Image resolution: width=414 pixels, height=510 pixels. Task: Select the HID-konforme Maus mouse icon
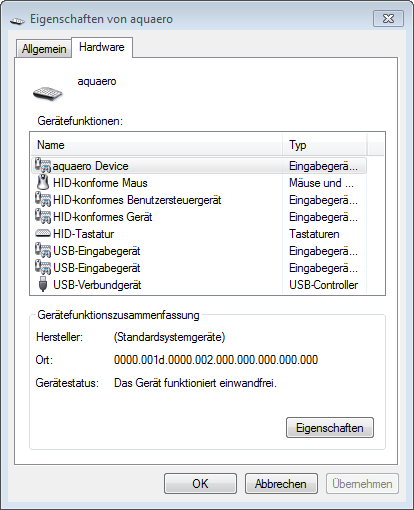tap(43, 182)
